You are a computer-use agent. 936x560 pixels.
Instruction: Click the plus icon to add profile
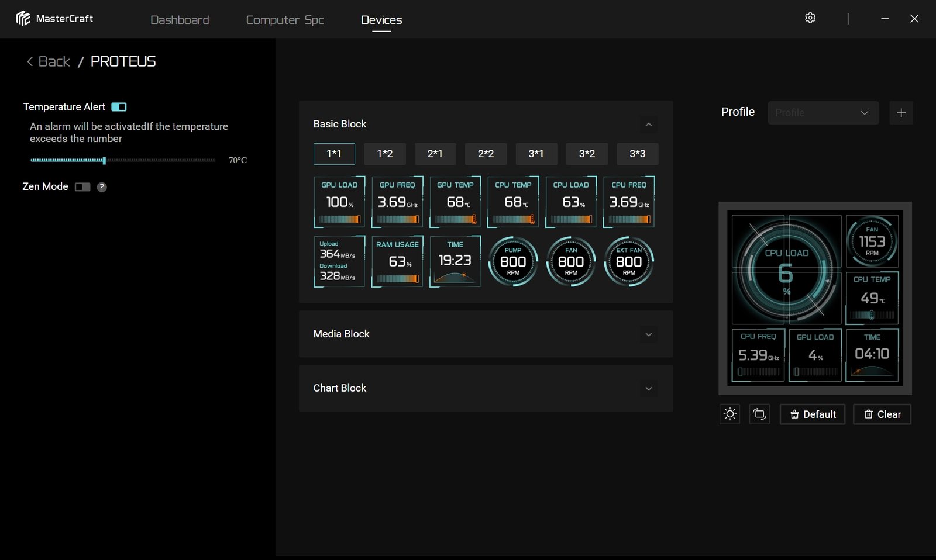click(x=901, y=113)
